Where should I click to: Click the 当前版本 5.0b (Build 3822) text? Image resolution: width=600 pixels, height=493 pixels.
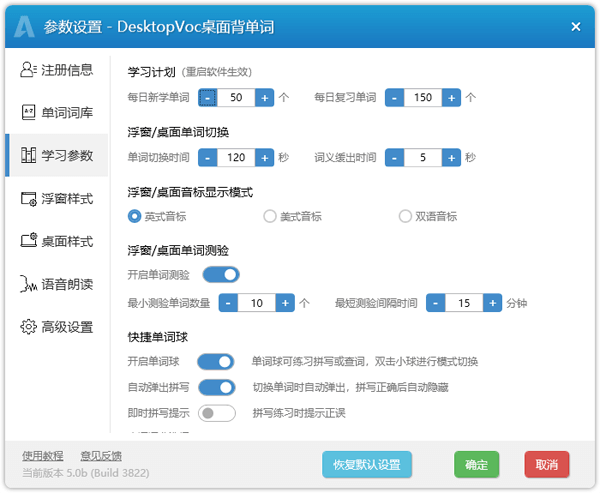(85, 473)
